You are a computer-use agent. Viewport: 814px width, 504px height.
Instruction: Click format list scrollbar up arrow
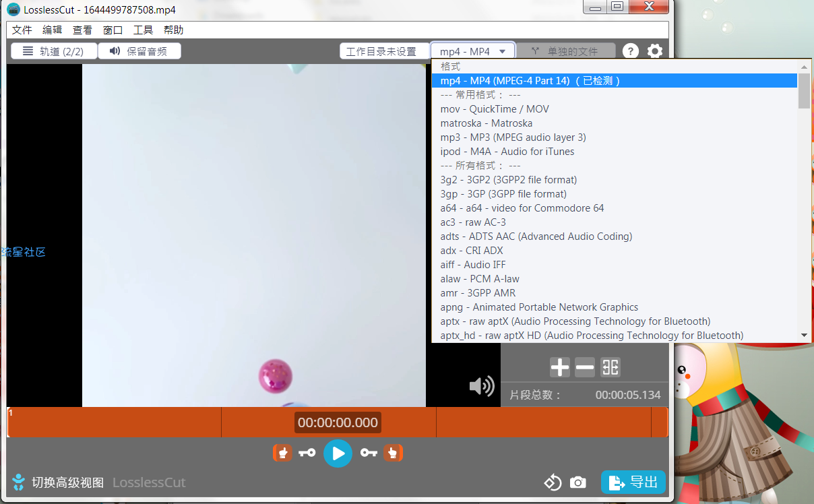(x=804, y=67)
